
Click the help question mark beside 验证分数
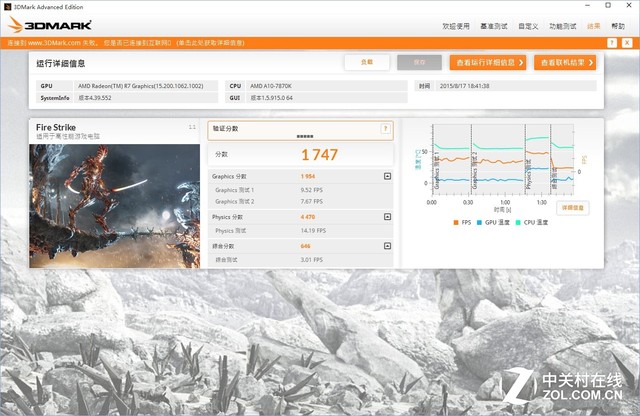pyautogui.click(x=385, y=129)
